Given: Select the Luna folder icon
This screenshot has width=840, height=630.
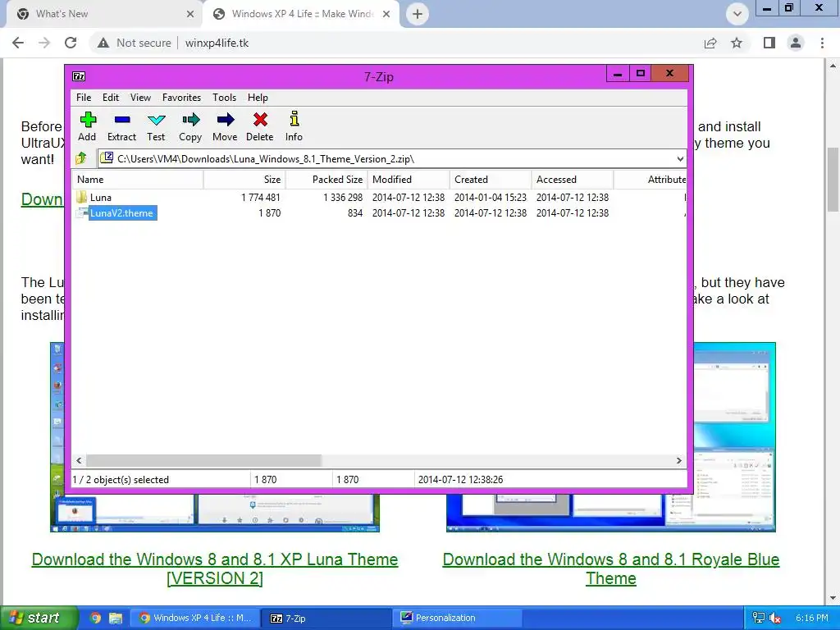Looking at the screenshot, I should click(81, 197).
